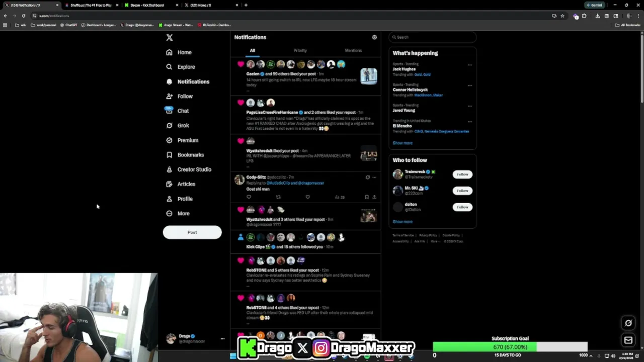Click the Grok floating icon at bottom right
644x362 pixels.
(x=628, y=323)
